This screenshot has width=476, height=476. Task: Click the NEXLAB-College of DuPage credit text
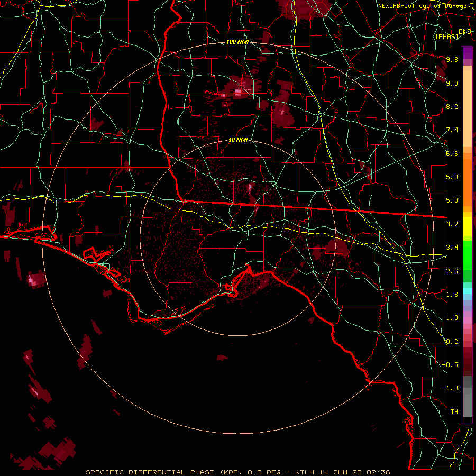click(x=425, y=6)
